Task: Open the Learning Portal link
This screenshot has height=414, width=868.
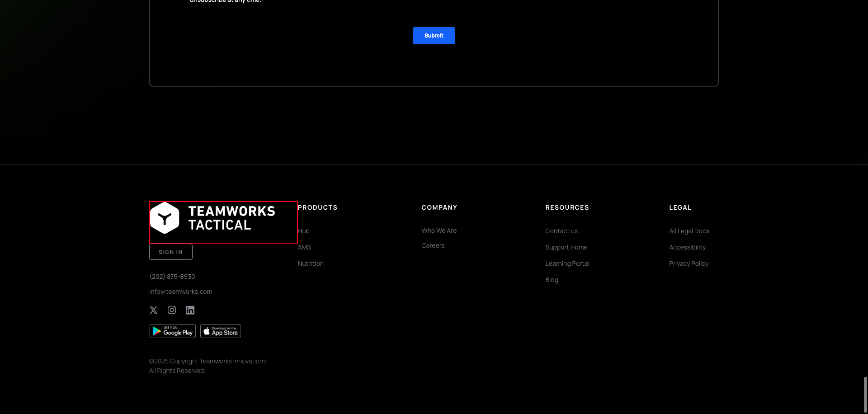Action: point(567,263)
